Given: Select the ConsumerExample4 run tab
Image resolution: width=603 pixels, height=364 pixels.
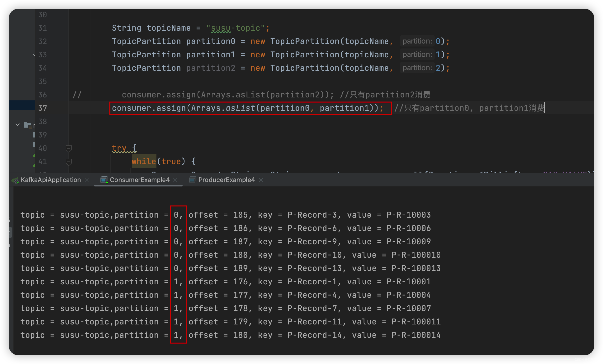Looking at the screenshot, I should tap(140, 180).
